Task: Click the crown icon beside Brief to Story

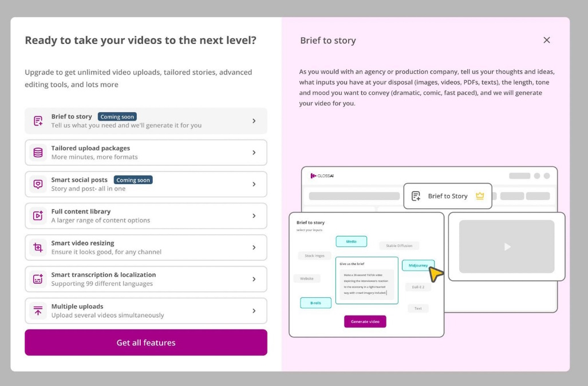Action: pos(480,196)
